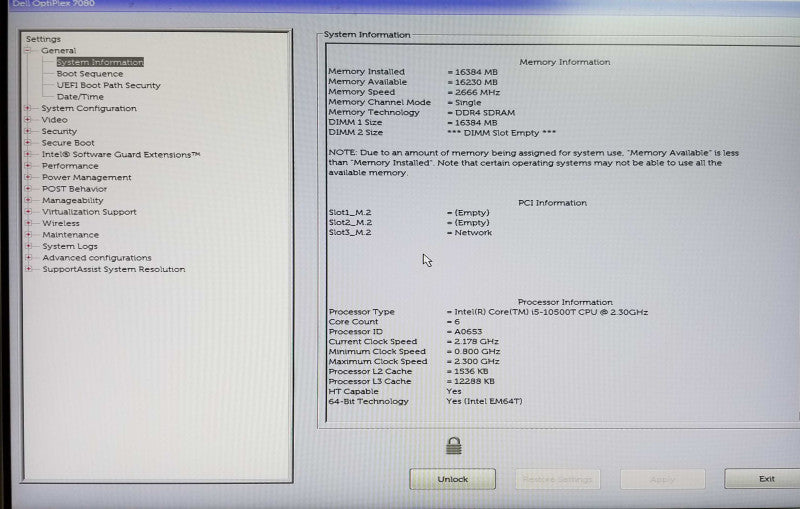Expand the Advanced configurations node
The height and width of the screenshot is (509, 800).
tap(29, 258)
